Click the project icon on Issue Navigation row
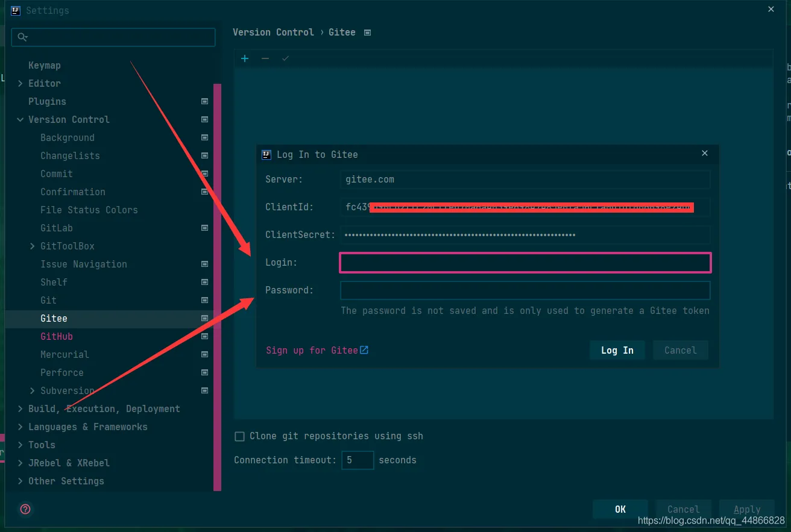Image resolution: width=791 pixels, height=532 pixels. pyautogui.click(x=205, y=264)
